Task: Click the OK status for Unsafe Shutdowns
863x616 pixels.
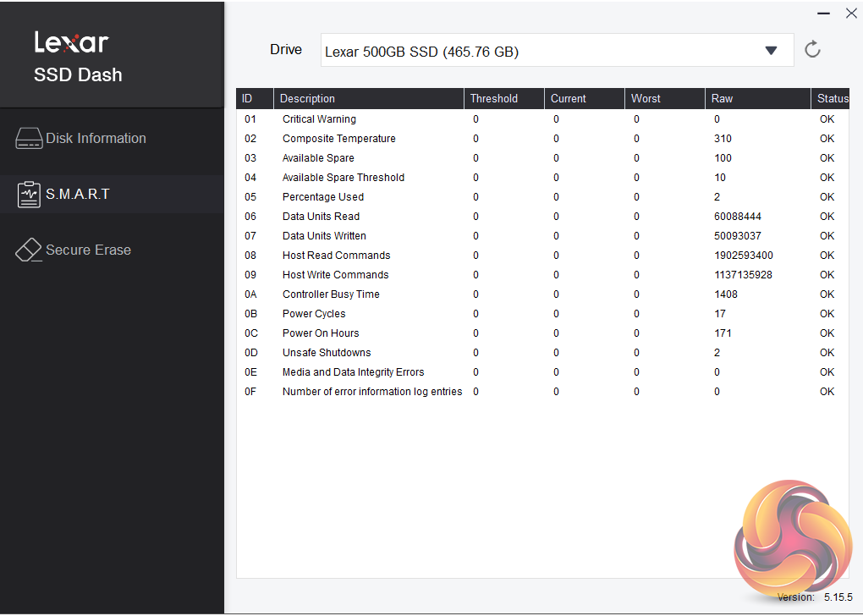Action: (827, 352)
